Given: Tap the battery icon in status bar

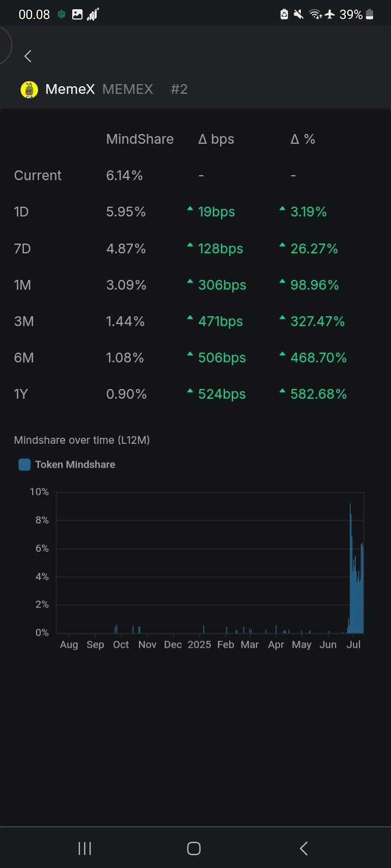Looking at the screenshot, I should click(x=370, y=15).
